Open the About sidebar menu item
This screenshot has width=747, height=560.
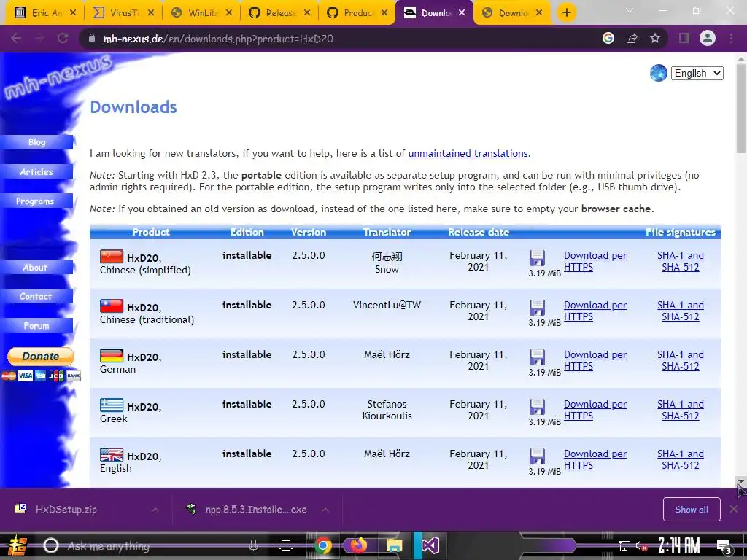click(35, 268)
